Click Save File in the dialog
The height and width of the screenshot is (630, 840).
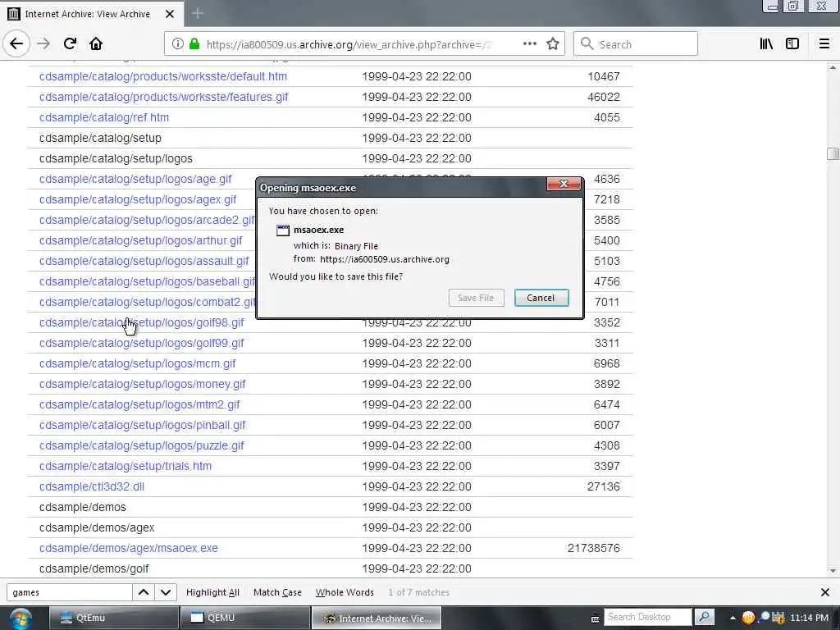pyautogui.click(x=476, y=298)
